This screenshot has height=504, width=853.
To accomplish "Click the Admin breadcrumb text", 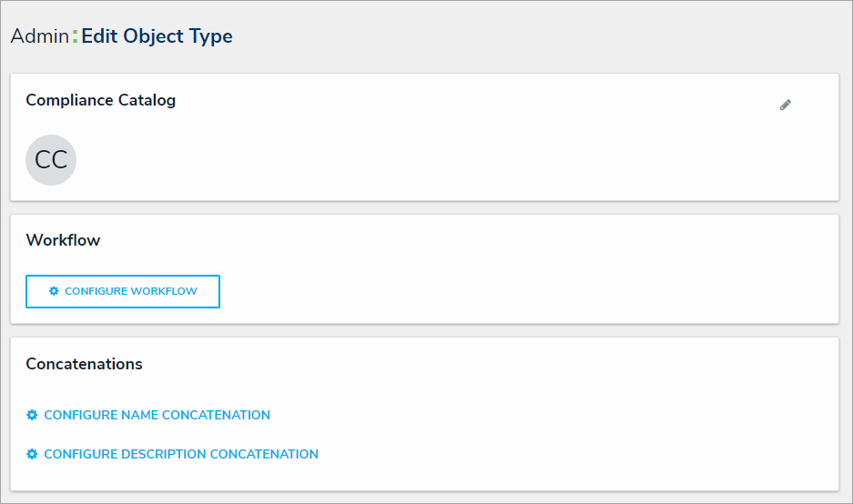I will [x=39, y=36].
